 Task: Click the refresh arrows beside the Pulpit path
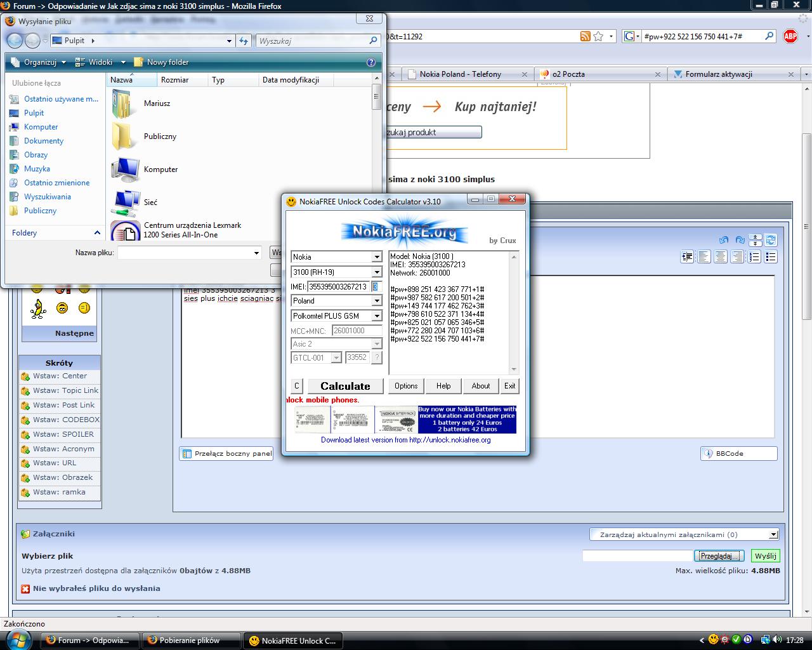[244, 41]
